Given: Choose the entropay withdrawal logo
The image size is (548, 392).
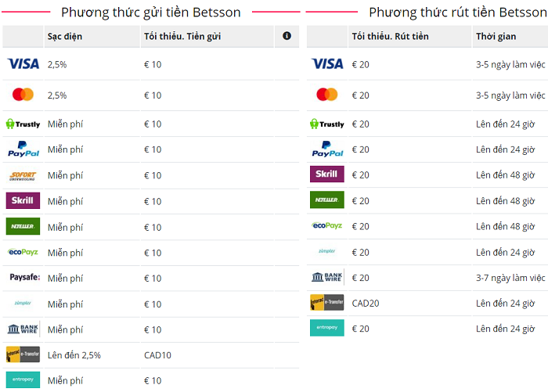Looking at the screenshot, I should 326,329.
